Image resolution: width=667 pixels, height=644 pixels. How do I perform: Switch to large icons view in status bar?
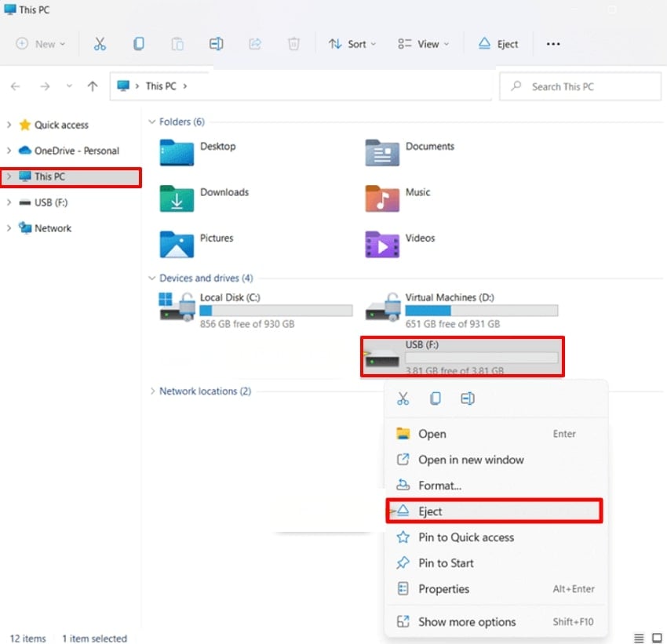[657, 638]
